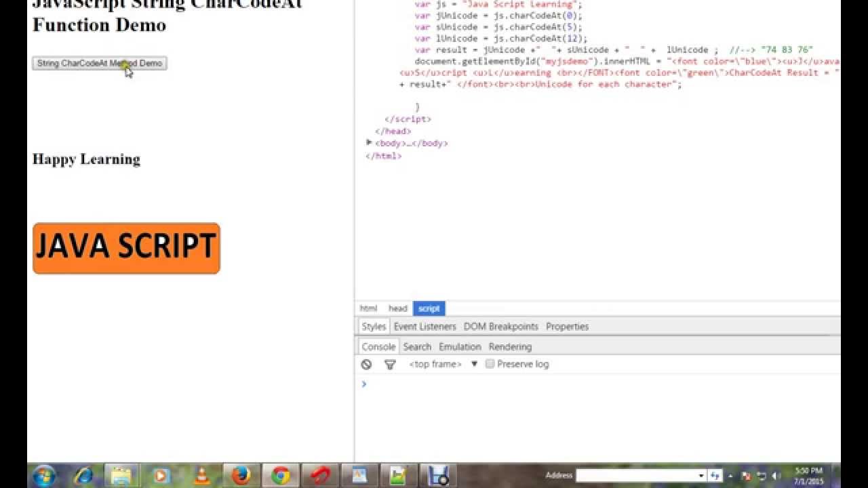Viewport: 868px width, 488px height.
Task: Clear the console with the clear icon
Action: pyautogui.click(x=366, y=365)
